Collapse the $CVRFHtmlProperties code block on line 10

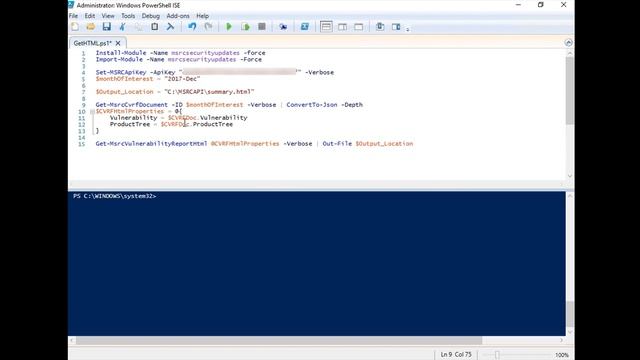(92, 111)
